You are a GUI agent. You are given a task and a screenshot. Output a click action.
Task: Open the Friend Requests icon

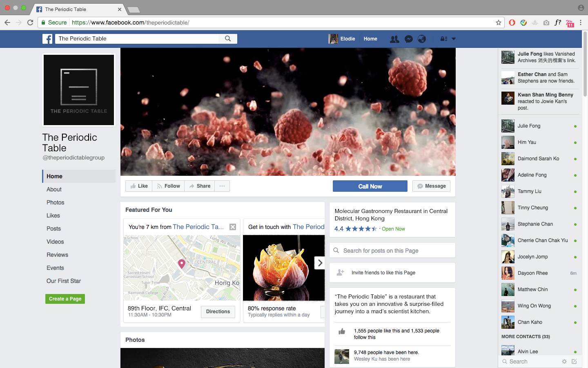(x=394, y=39)
